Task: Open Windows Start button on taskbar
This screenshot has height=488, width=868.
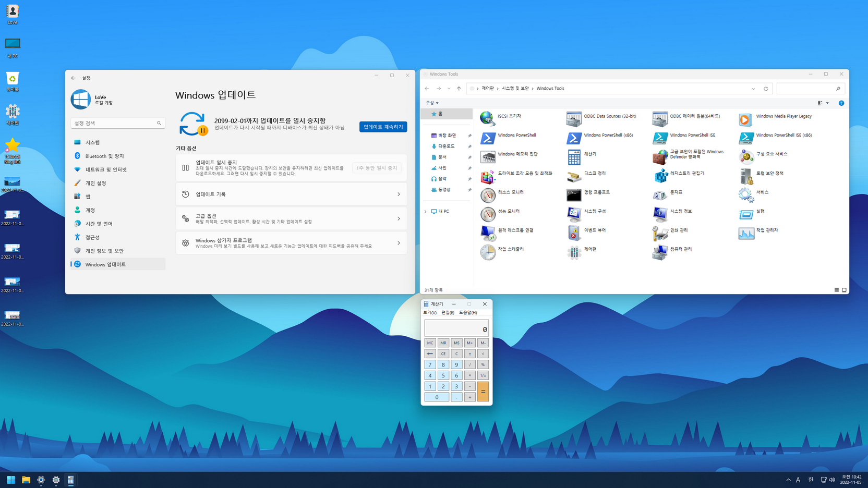Action: click(11, 480)
